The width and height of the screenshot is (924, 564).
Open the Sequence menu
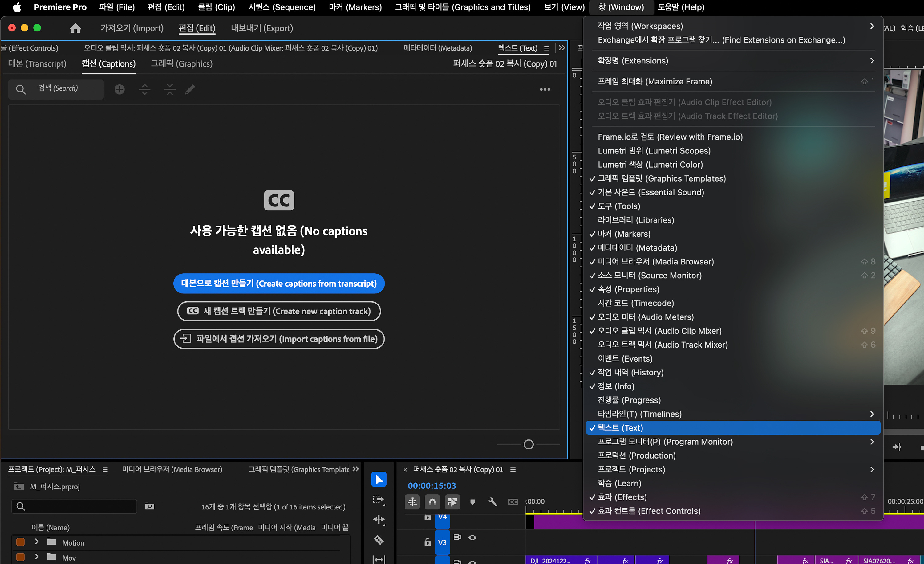[282, 7]
